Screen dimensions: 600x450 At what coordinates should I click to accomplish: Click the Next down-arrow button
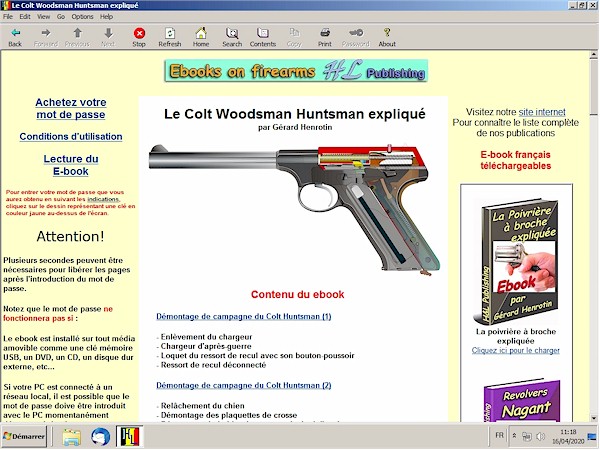tap(108, 37)
